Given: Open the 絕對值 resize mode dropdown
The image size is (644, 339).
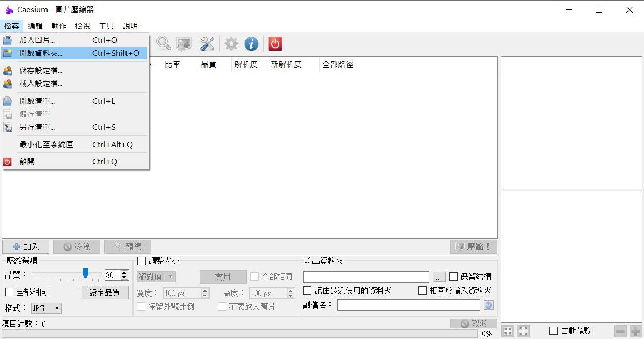Looking at the screenshot, I should tap(156, 276).
